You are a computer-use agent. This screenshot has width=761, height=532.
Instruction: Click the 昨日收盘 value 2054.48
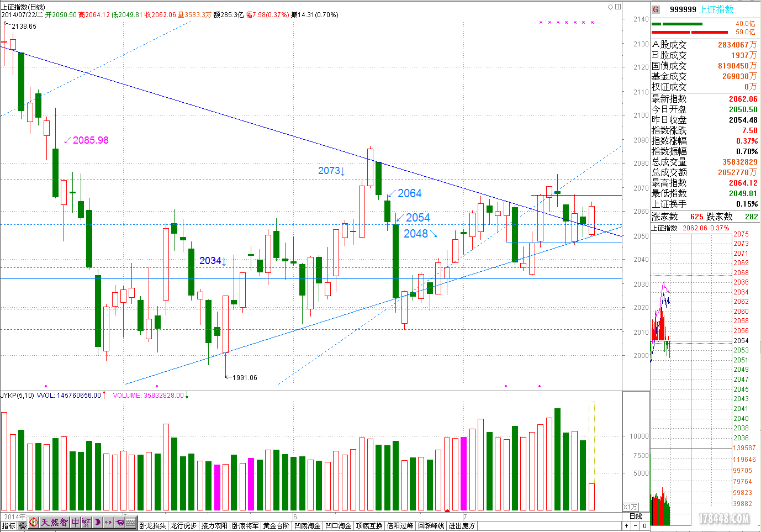pos(743,120)
